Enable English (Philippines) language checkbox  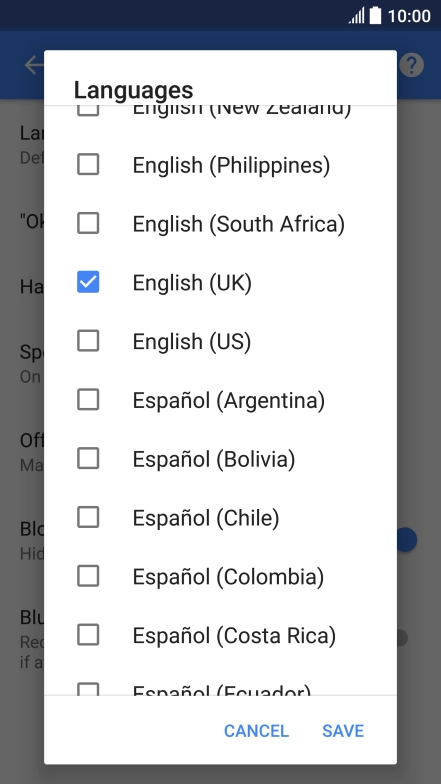[x=88, y=164]
